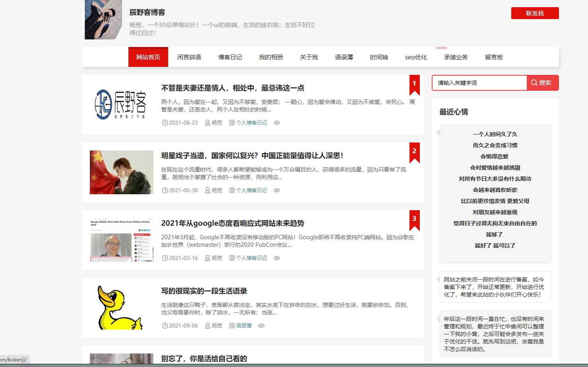Click eye views icon in 2021-09-06 post
This screenshot has width=588, height=367.
click(x=261, y=326)
